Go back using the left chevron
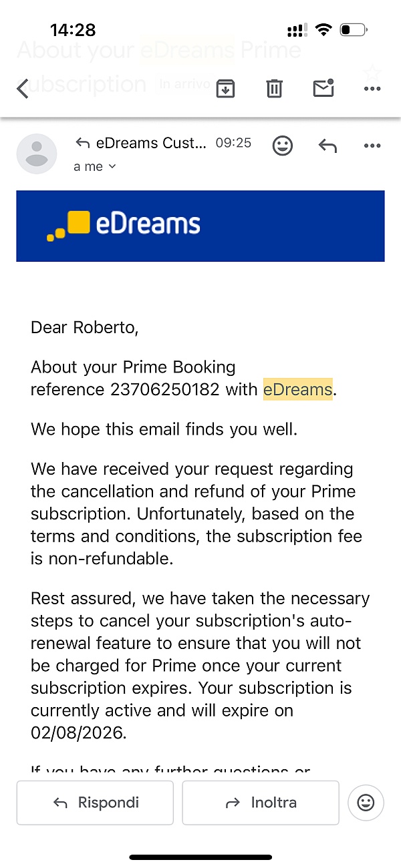The image size is (401, 868). click(23, 88)
